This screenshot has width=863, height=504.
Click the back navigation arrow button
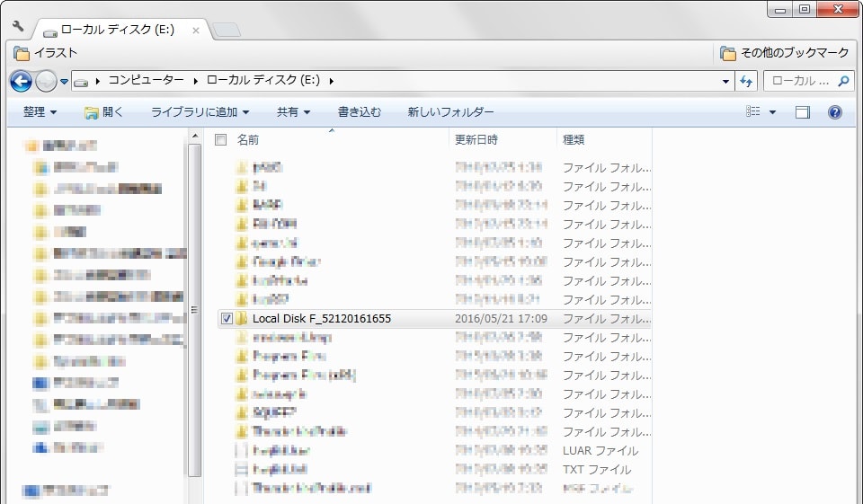tap(21, 82)
